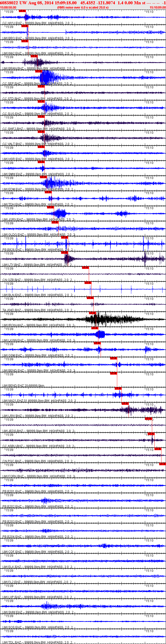Viewport: 166px width, 644px height.
Task: Select the UW IRON HHZ station label
Action: tap(38, 325)
